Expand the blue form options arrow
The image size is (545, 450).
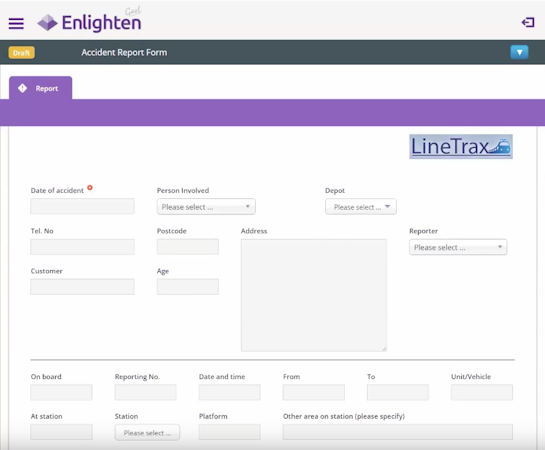519,52
